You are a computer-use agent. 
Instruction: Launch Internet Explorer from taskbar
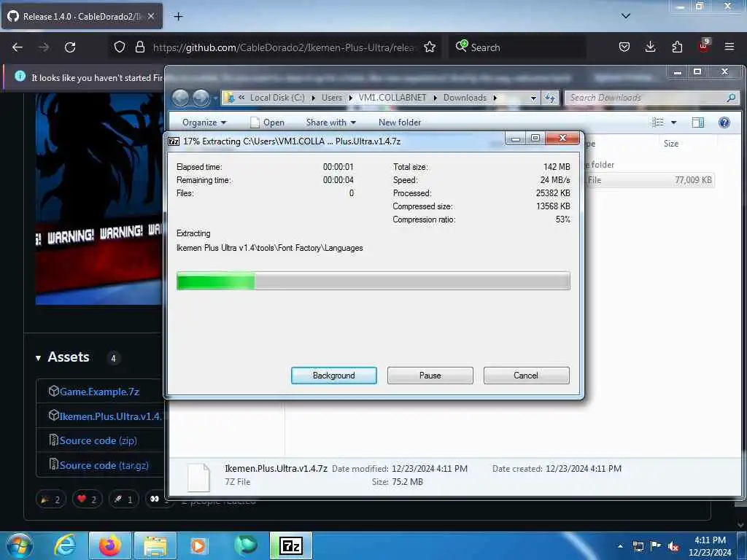tap(65, 545)
